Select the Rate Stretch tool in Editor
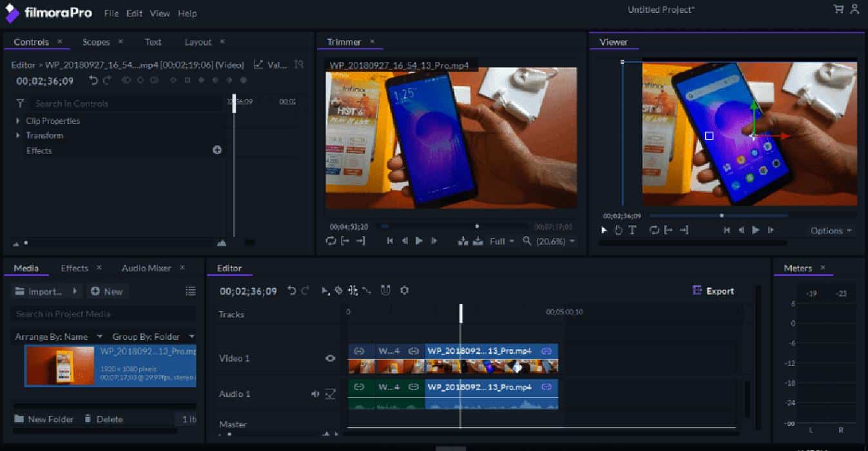 [367, 291]
